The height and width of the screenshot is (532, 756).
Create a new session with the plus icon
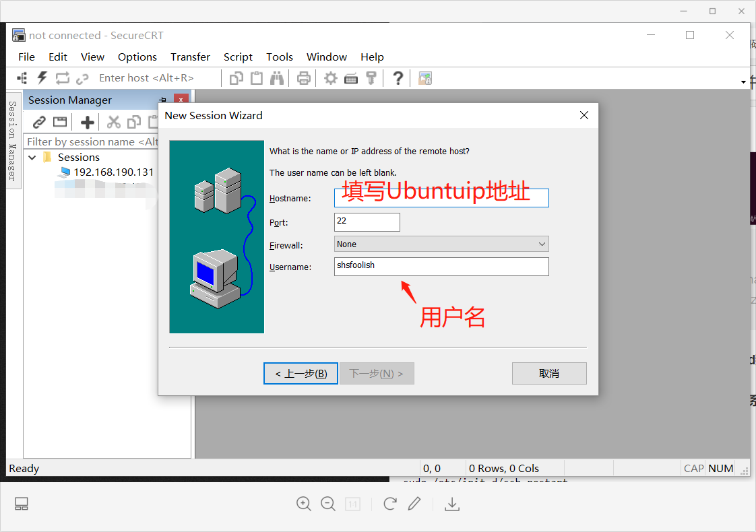click(87, 122)
